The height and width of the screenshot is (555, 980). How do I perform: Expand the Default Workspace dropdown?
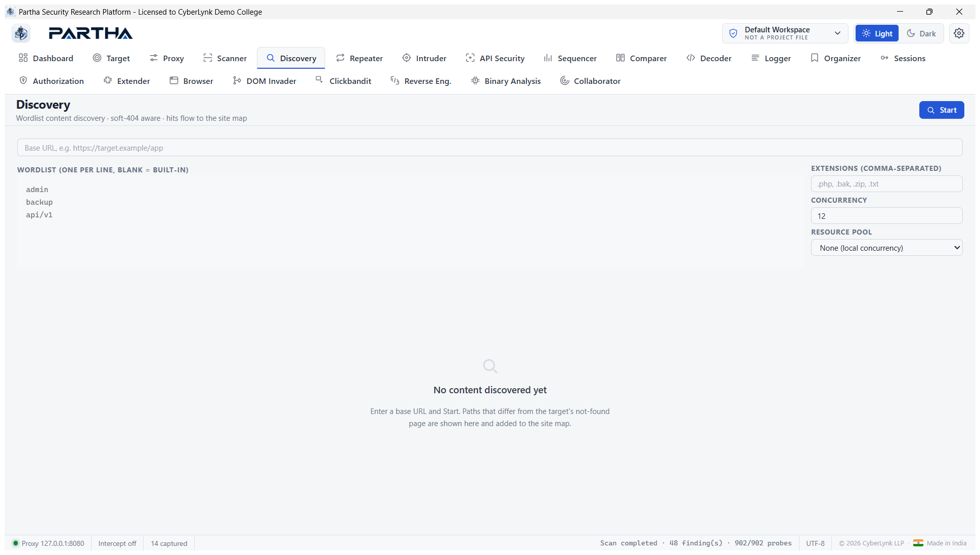[785, 33]
